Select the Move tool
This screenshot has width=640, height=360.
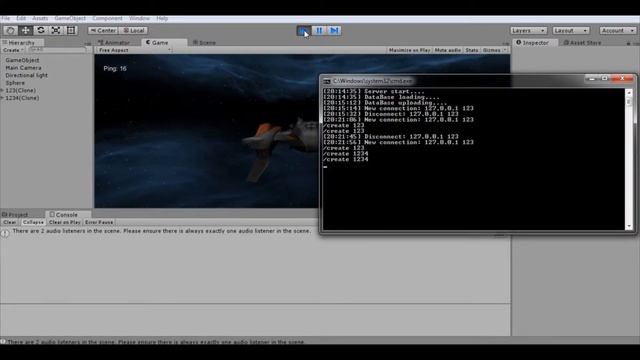point(25,30)
